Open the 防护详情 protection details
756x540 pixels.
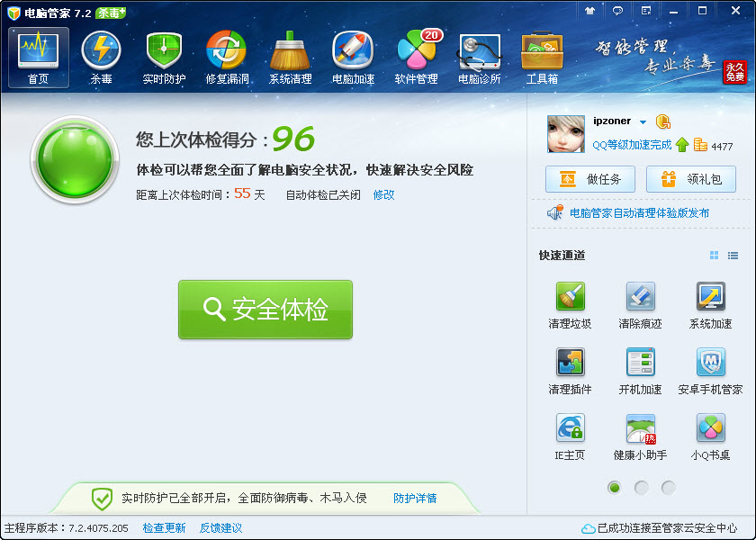point(415,498)
